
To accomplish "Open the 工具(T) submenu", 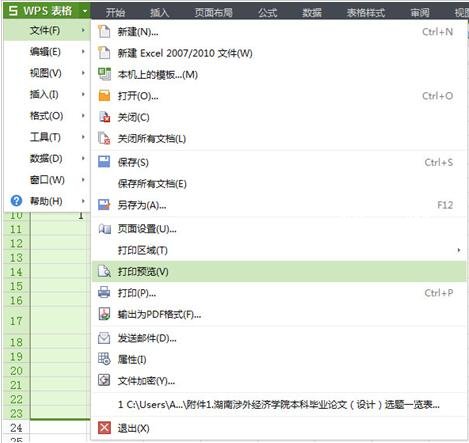I will (x=47, y=137).
